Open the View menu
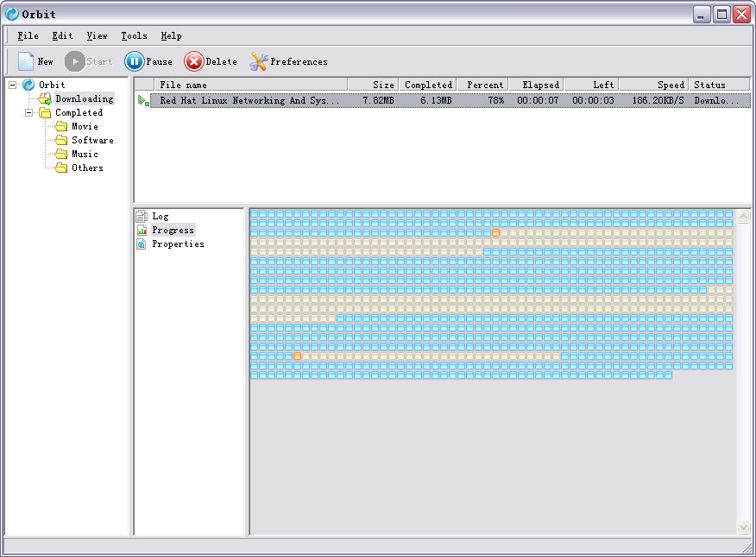The height and width of the screenshot is (557, 756). [97, 35]
